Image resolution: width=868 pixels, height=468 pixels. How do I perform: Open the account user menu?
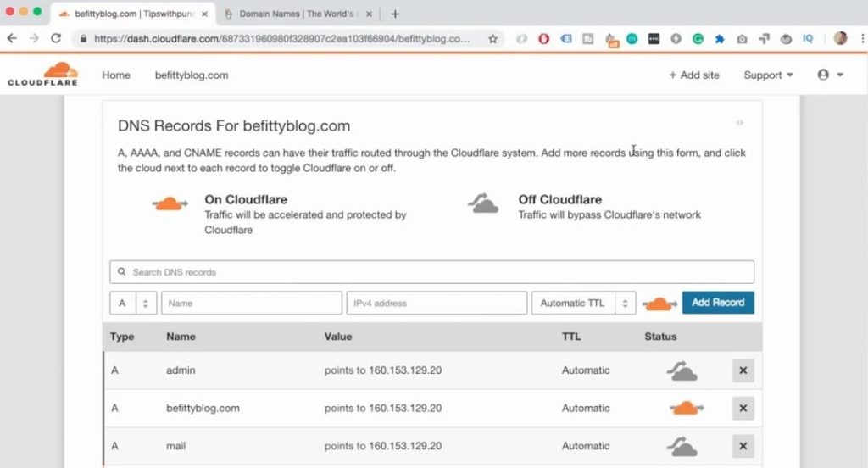(830, 75)
